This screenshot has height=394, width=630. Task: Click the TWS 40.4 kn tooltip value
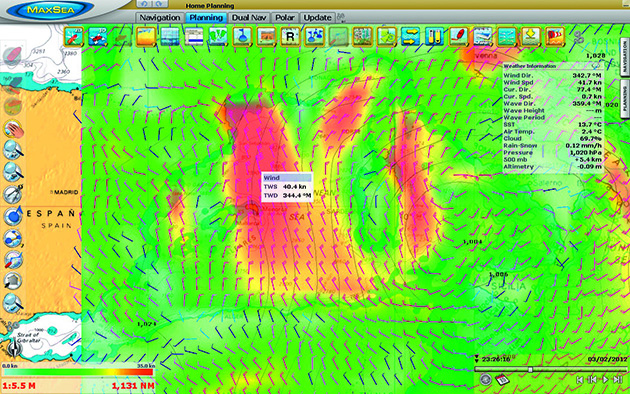(x=294, y=186)
